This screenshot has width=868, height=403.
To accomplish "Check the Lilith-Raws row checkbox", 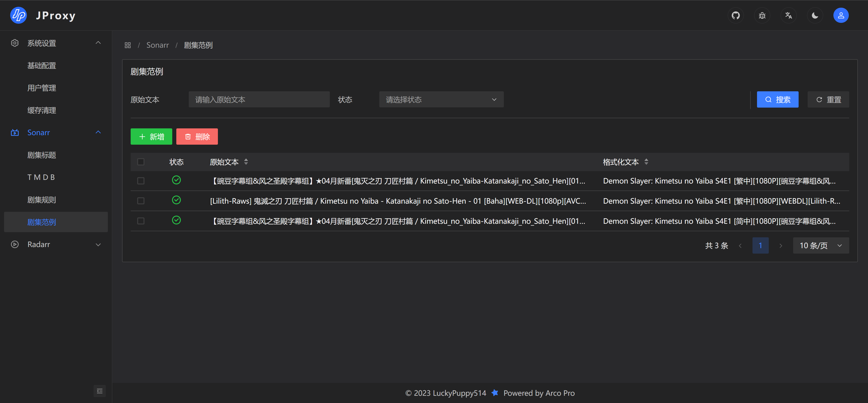I will (x=141, y=200).
